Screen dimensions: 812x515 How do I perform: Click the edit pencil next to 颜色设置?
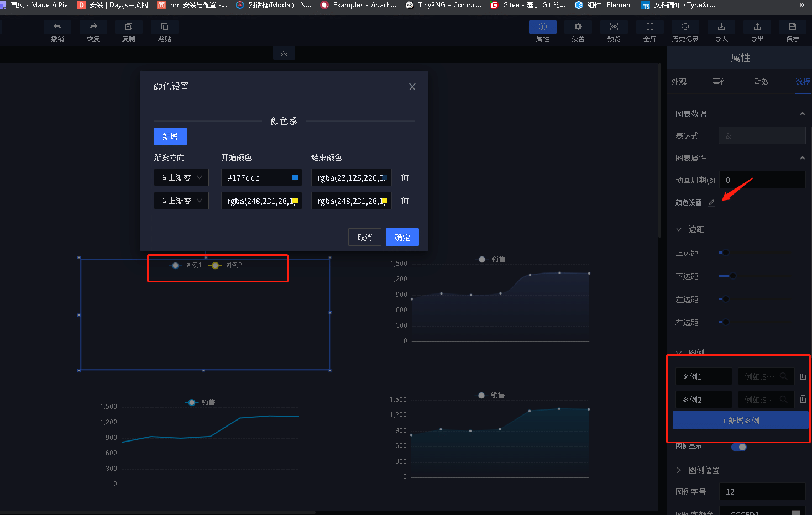pos(711,203)
